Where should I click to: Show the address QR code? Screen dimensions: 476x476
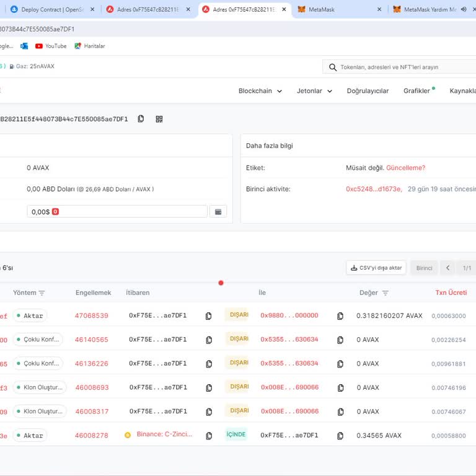[x=159, y=119]
